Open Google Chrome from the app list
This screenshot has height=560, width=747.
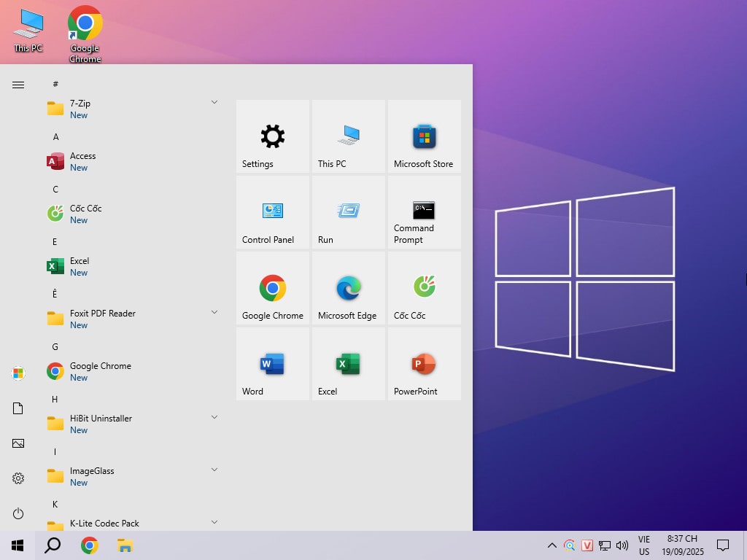point(133,371)
